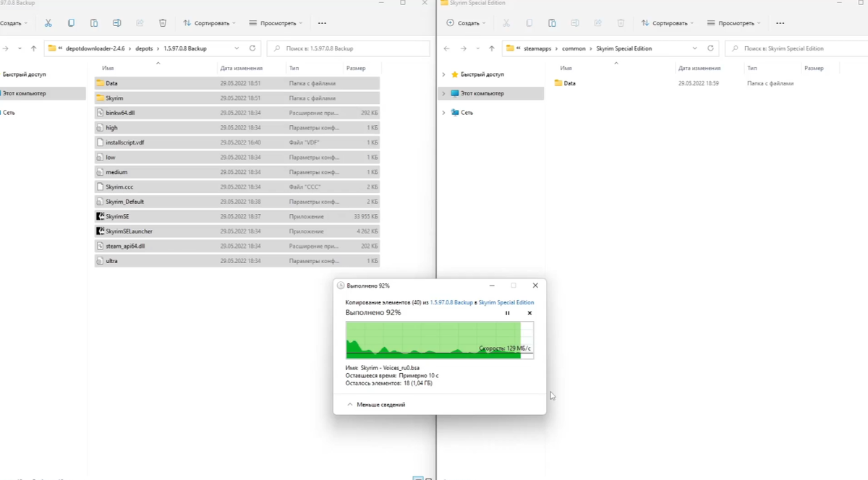Click the green copy progress graph
This screenshot has width=868, height=480.
tap(440, 340)
